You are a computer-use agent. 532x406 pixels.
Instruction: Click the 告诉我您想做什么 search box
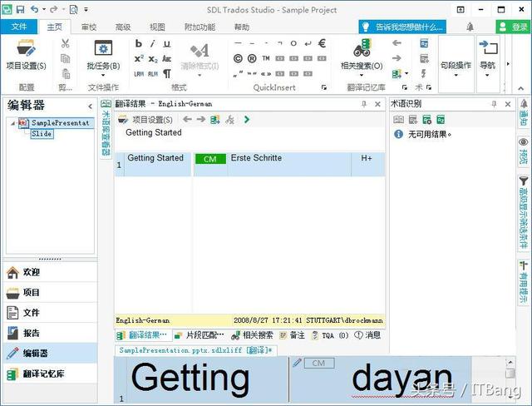[402, 27]
